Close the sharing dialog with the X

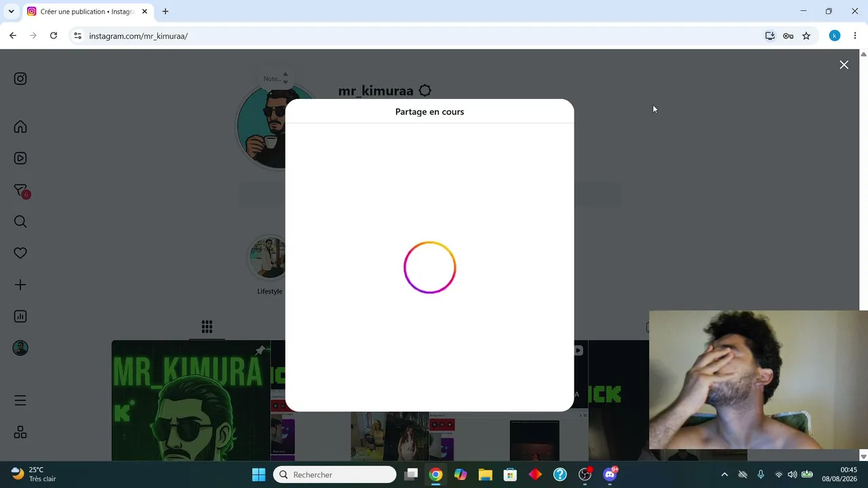[x=844, y=65]
